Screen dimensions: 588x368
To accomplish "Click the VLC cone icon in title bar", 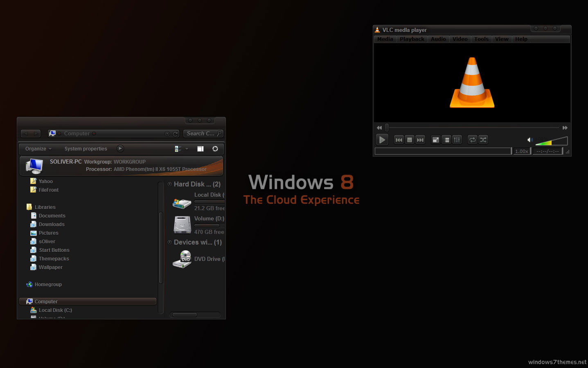I will pyautogui.click(x=377, y=30).
